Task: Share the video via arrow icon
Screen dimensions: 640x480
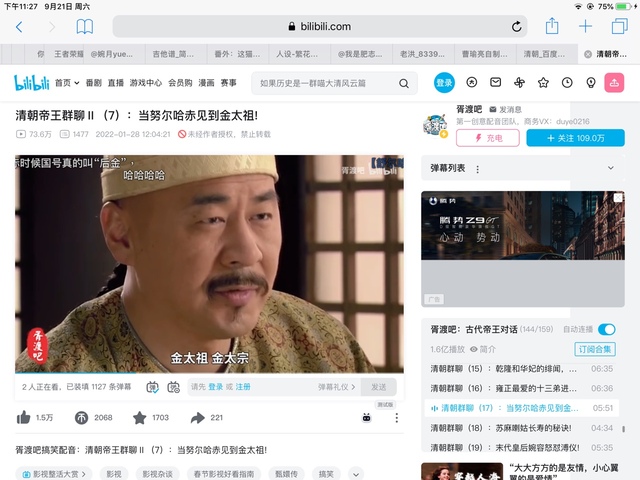Action: (197, 418)
